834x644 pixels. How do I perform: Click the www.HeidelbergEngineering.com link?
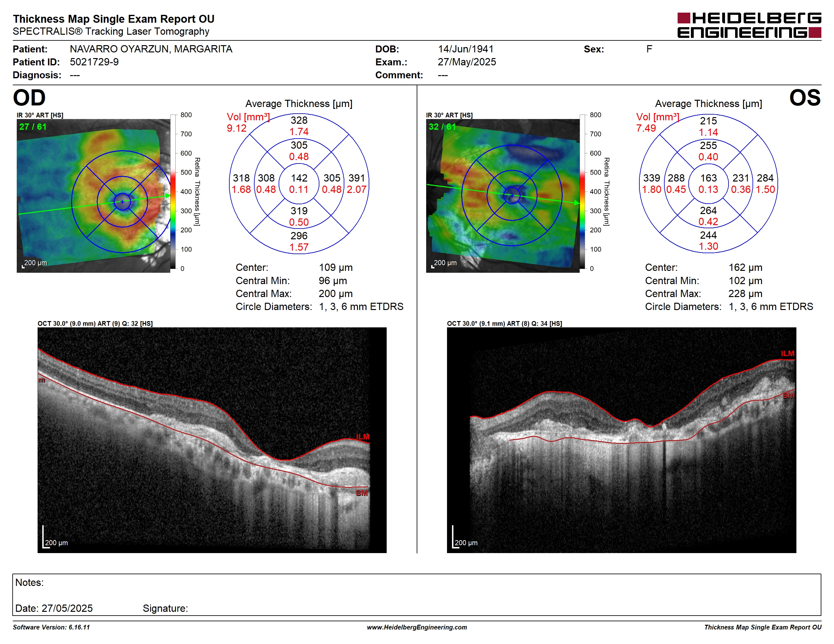pyautogui.click(x=417, y=627)
